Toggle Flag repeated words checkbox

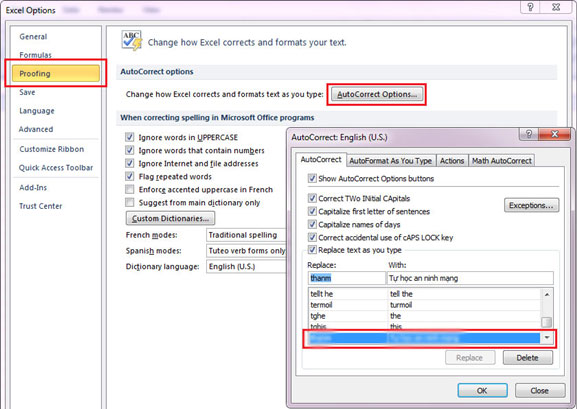click(130, 176)
